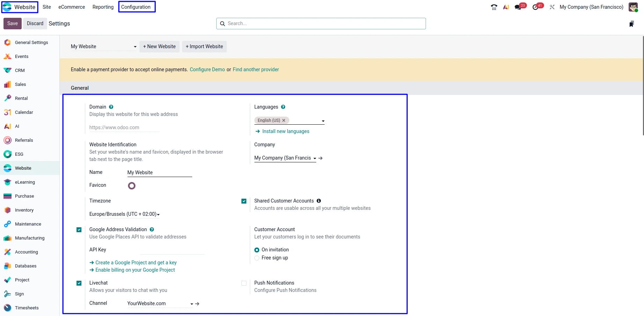Click in the settings Search field
Screen dimensions: 644x316
[321, 23]
